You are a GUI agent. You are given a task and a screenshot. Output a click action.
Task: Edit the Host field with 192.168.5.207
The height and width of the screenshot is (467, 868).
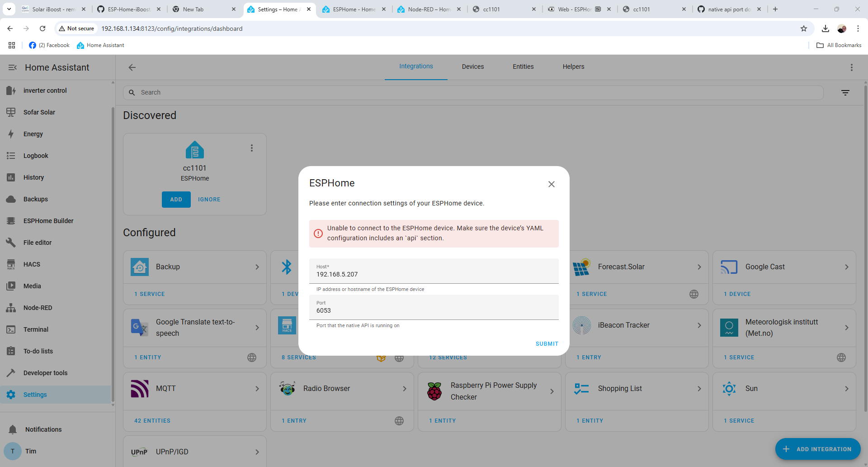coord(434,271)
